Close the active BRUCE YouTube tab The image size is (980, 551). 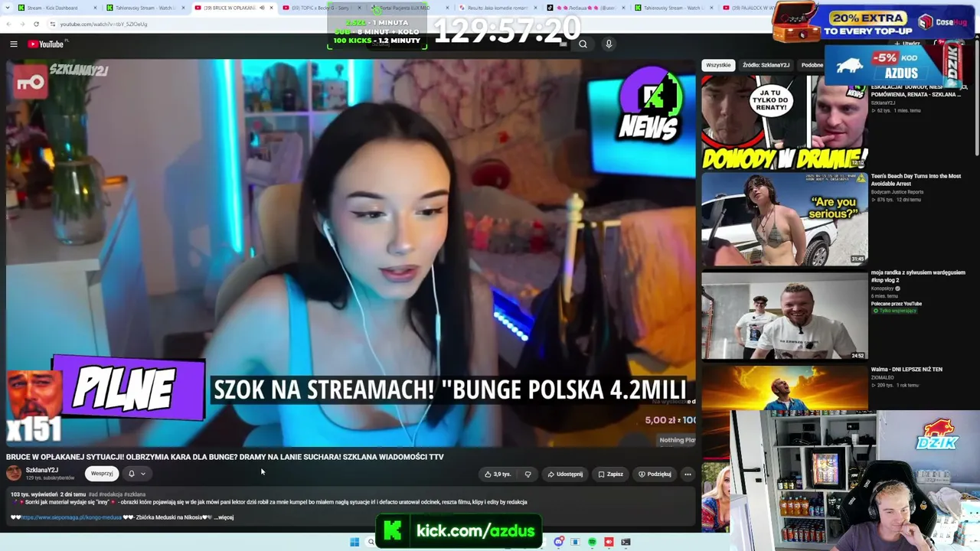[x=271, y=8]
